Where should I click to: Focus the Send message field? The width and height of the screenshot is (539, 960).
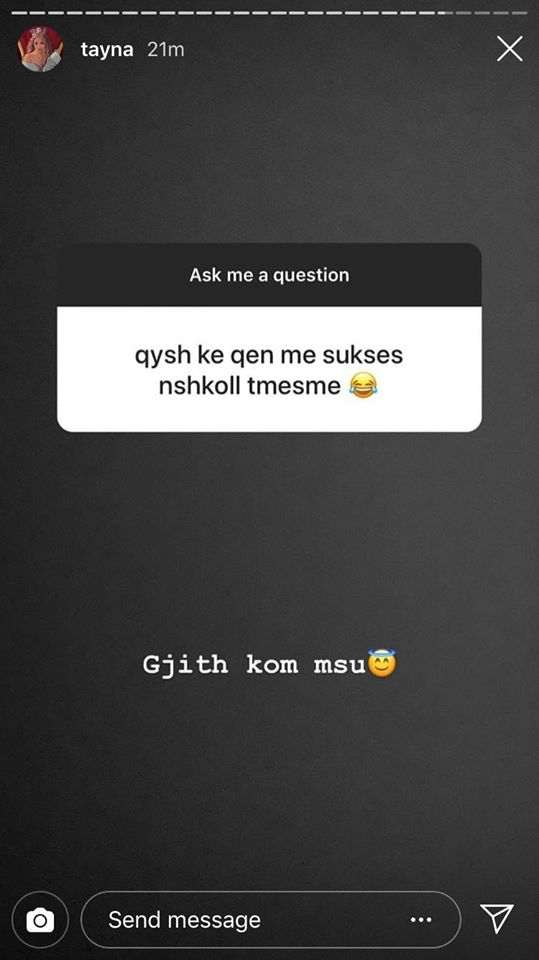[x=271, y=920]
